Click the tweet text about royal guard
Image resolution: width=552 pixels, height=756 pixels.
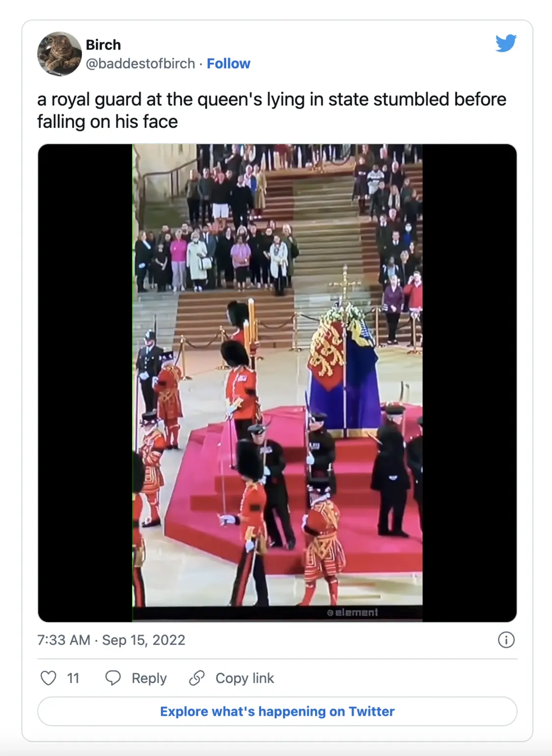pos(272,110)
